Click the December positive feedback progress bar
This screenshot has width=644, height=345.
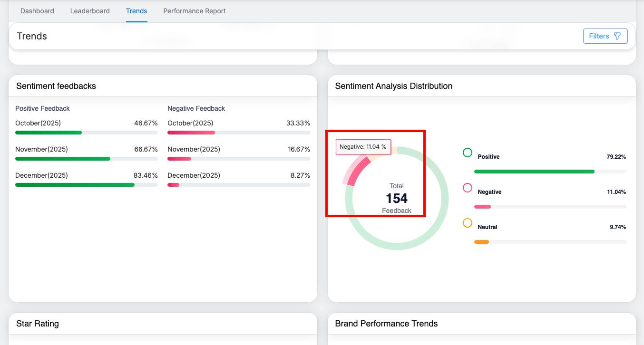click(x=87, y=185)
